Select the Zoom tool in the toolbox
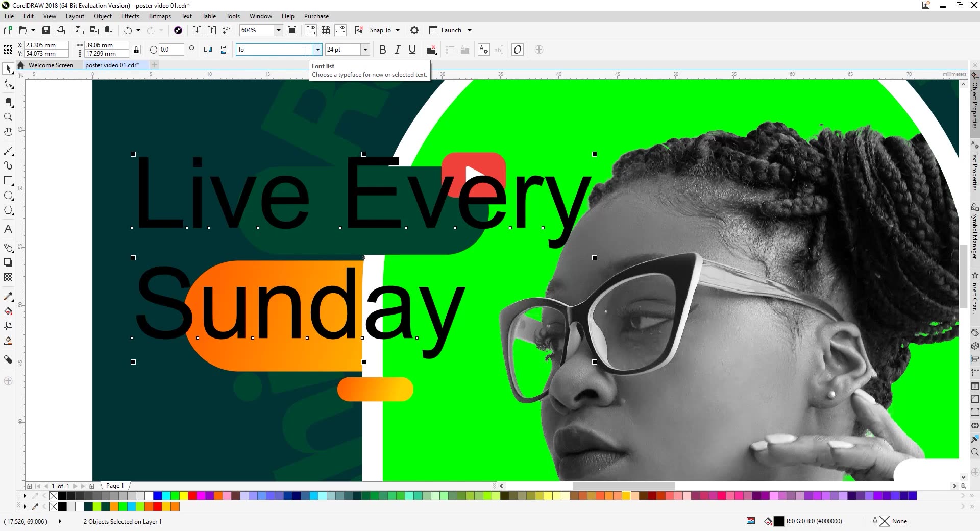The height and width of the screenshot is (531, 980). 8,117
